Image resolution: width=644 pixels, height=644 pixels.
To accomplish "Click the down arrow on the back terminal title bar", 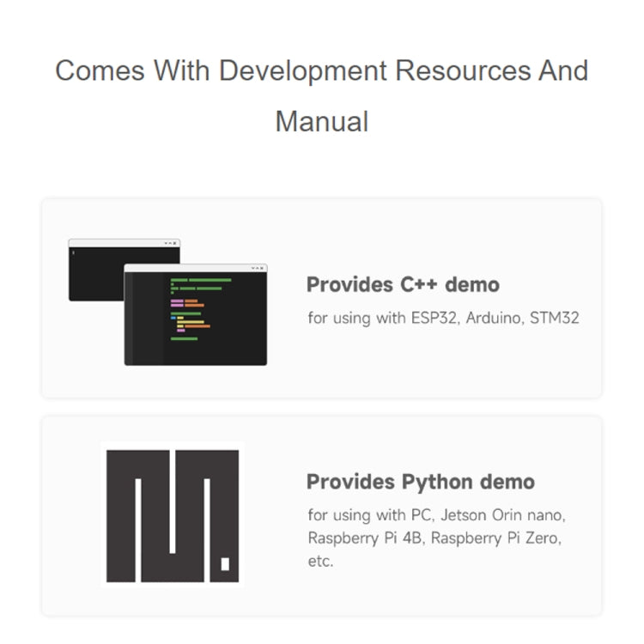I will click(165, 244).
